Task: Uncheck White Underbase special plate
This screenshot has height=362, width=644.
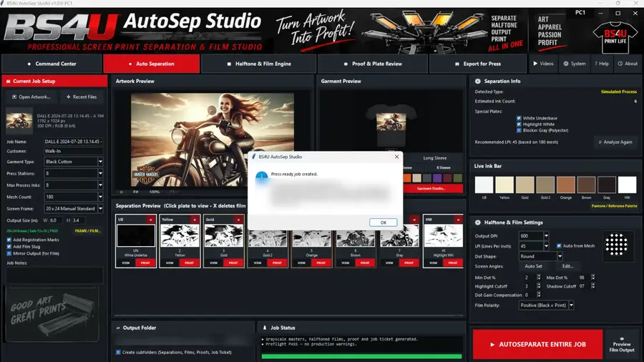Action: point(519,118)
